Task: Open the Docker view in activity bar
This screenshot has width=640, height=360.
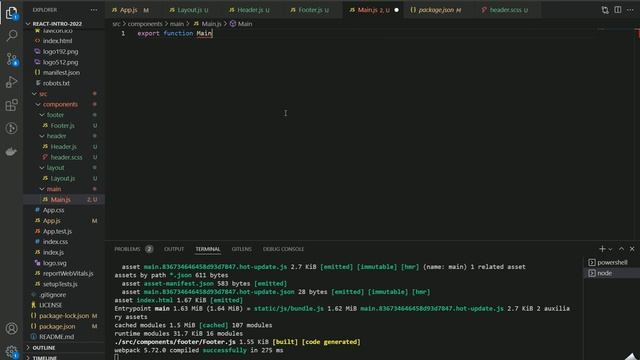Action: tap(11, 151)
